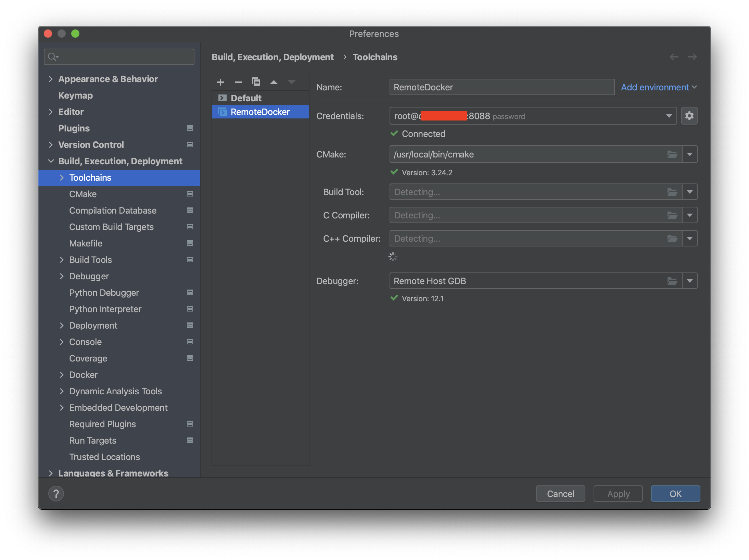Expand the Debugger settings section
749x560 pixels.
pos(62,276)
